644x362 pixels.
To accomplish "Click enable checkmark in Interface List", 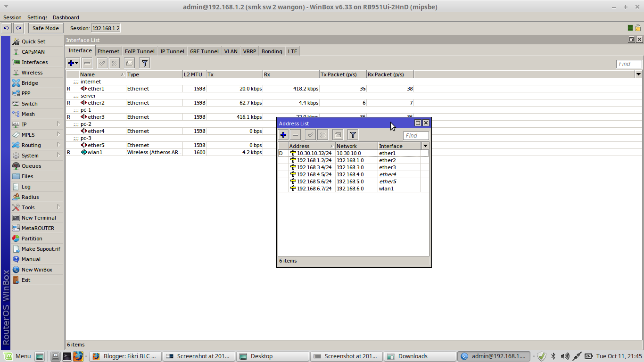I will tap(102, 63).
